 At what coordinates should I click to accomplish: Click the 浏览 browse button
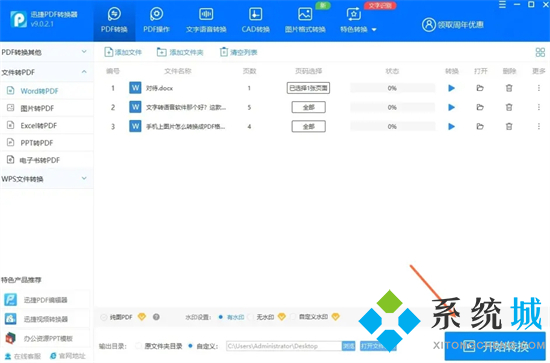point(349,346)
